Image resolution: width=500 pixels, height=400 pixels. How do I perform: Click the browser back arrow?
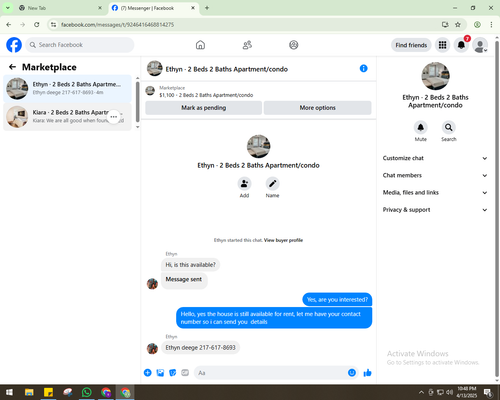[x=9, y=25]
